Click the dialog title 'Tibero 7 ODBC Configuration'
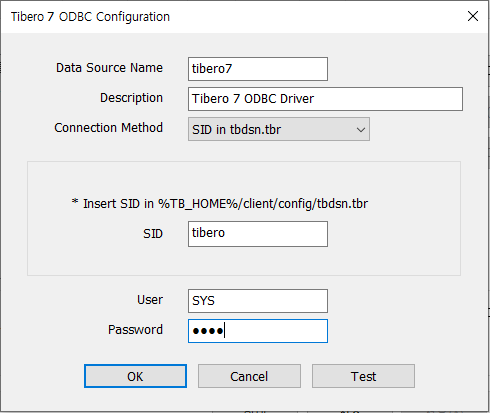The height and width of the screenshot is (413, 490). [x=90, y=16]
